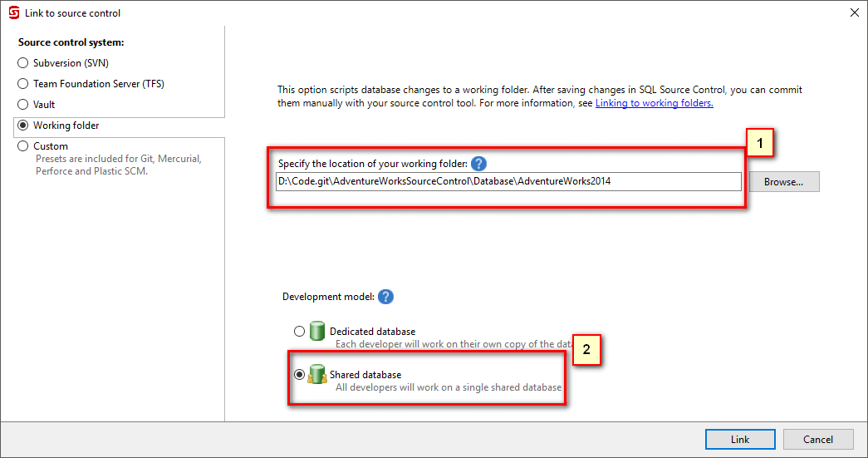Image resolution: width=868 pixels, height=458 pixels.
Task: Click the Cancel button
Action: point(818,439)
